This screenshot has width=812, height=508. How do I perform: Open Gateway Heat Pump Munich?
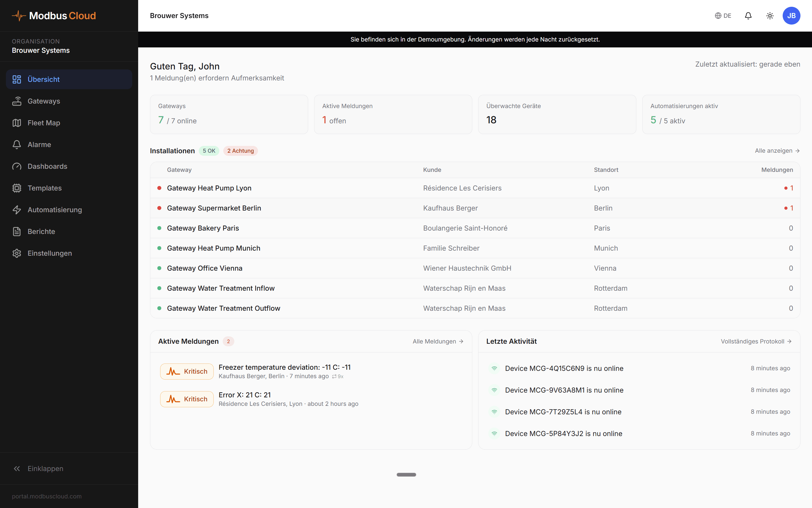point(475,248)
